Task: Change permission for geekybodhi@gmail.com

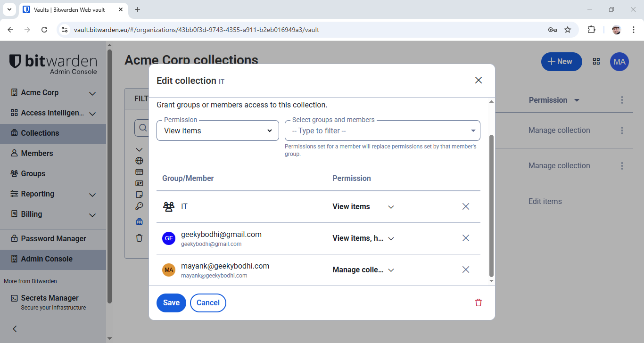Action: point(363,238)
